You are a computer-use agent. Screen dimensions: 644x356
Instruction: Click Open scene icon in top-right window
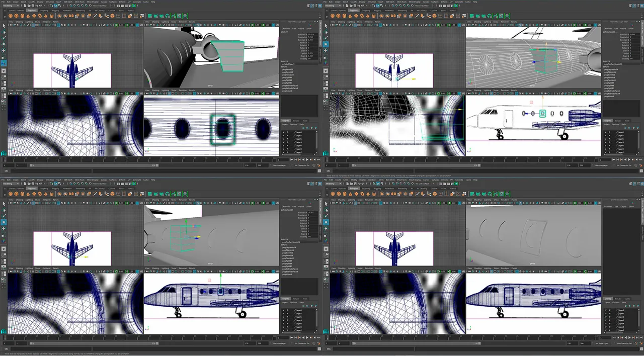click(352, 6)
